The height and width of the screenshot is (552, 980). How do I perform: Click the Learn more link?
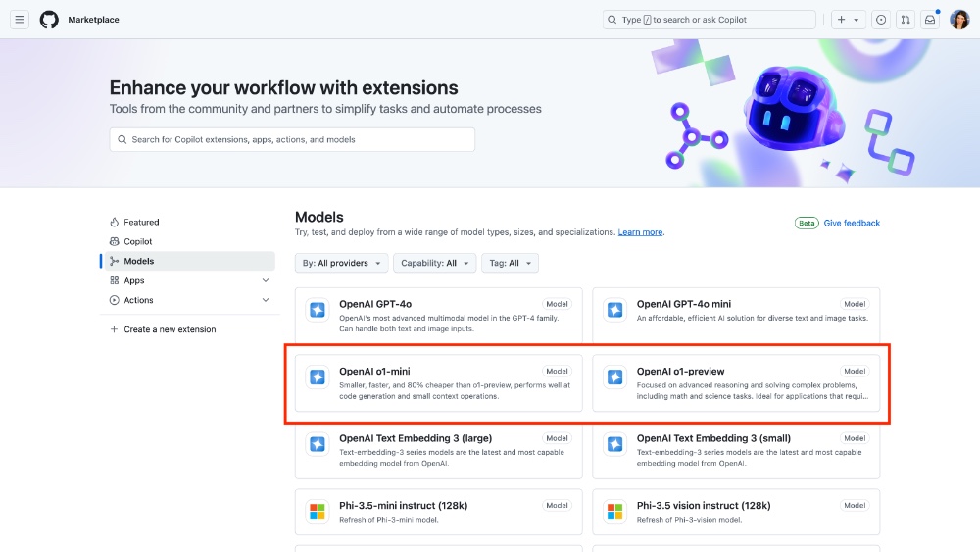(640, 232)
